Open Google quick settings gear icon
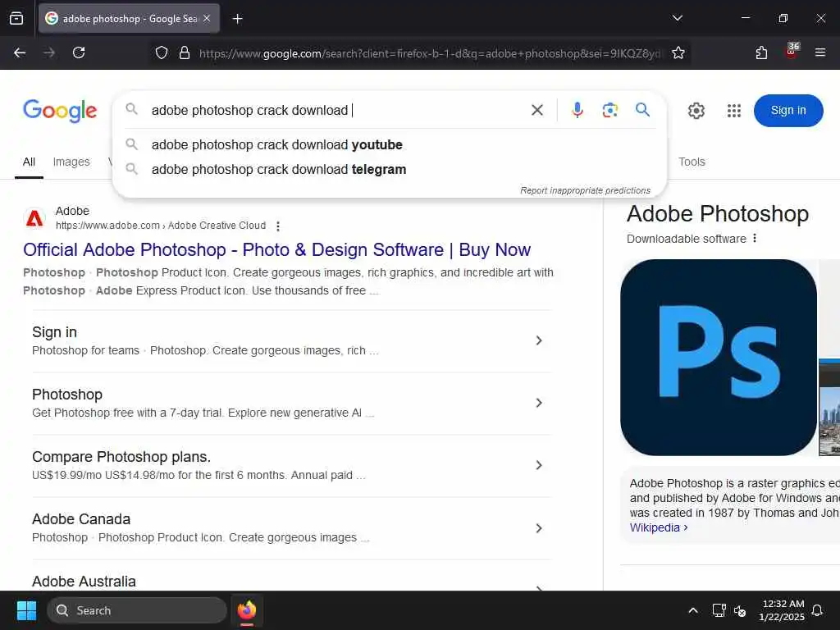The height and width of the screenshot is (630, 840). tap(696, 111)
